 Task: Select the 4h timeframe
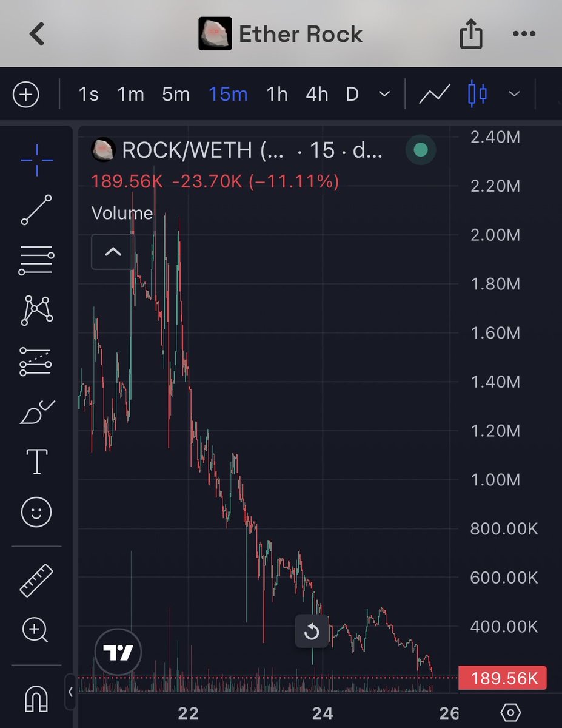pos(316,95)
